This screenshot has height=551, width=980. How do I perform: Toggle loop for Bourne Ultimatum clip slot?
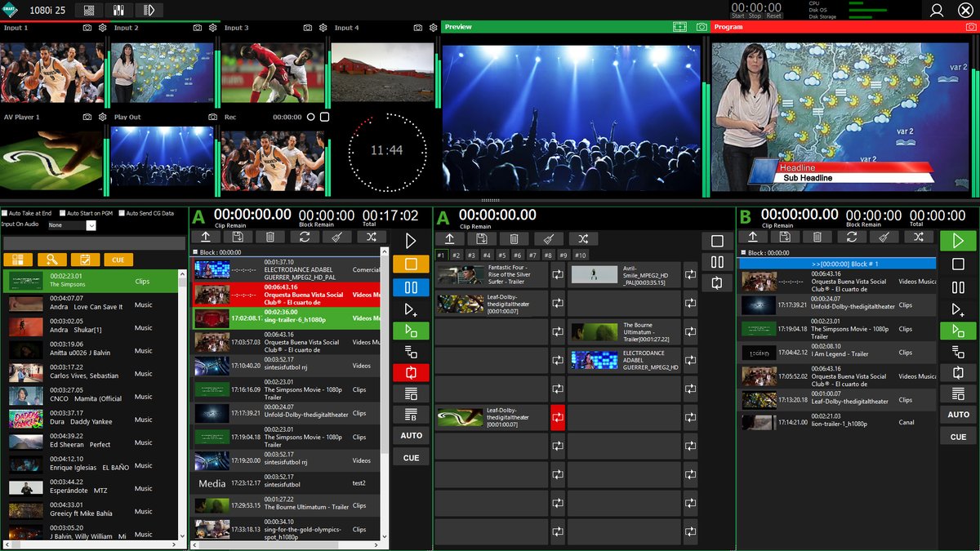691,332
